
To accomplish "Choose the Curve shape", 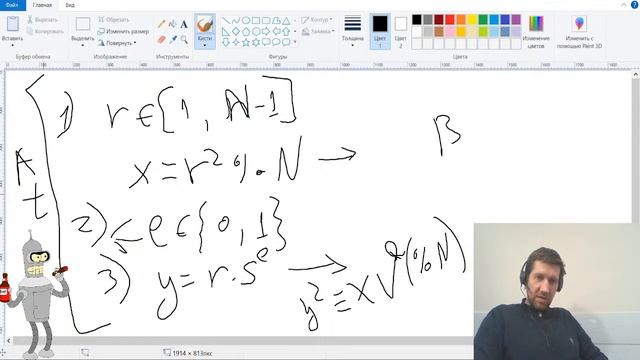I will [x=236, y=20].
